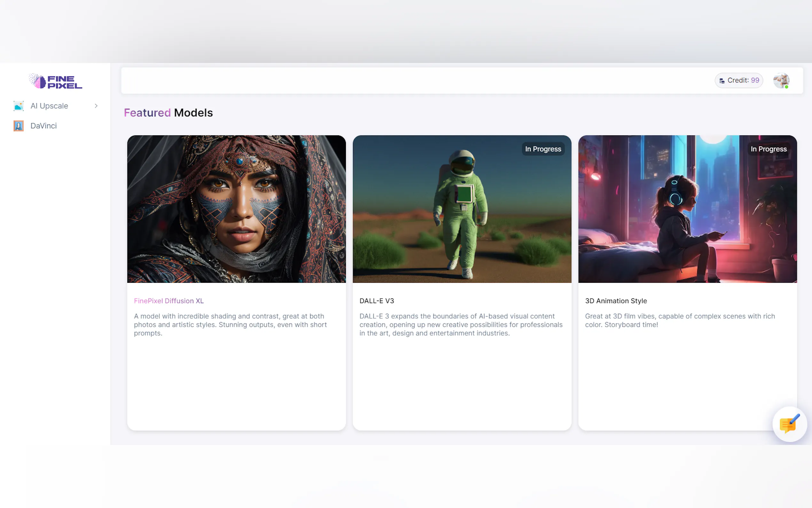
Task: Click In Progress badge on DALL-E card
Action: [543, 149]
